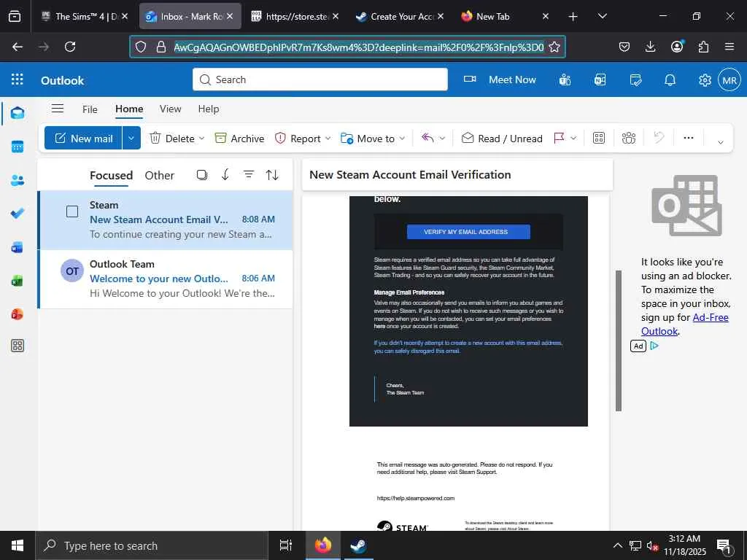Viewport: 747px width, 560px height.
Task: Click the reading pane vertical scrollbar
Action: pyautogui.click(x=619, y=341)
